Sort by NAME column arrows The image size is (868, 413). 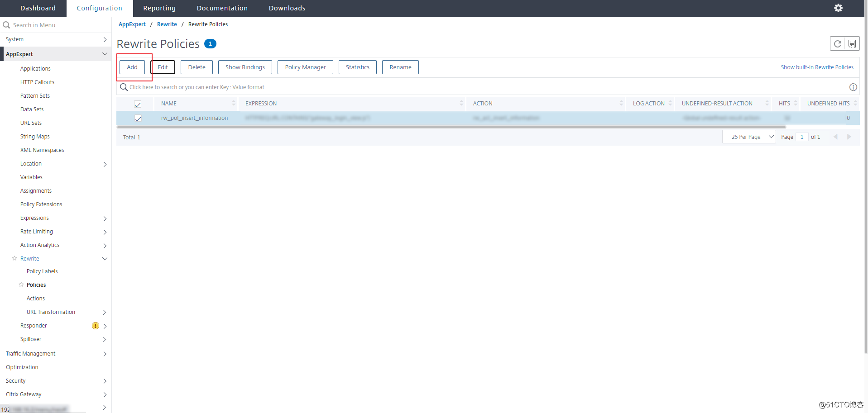234,103
